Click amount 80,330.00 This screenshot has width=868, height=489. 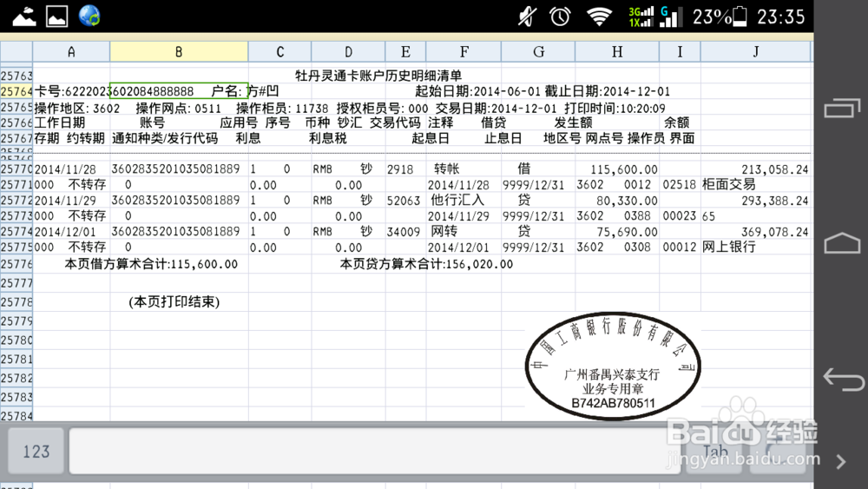click(627, 201)
